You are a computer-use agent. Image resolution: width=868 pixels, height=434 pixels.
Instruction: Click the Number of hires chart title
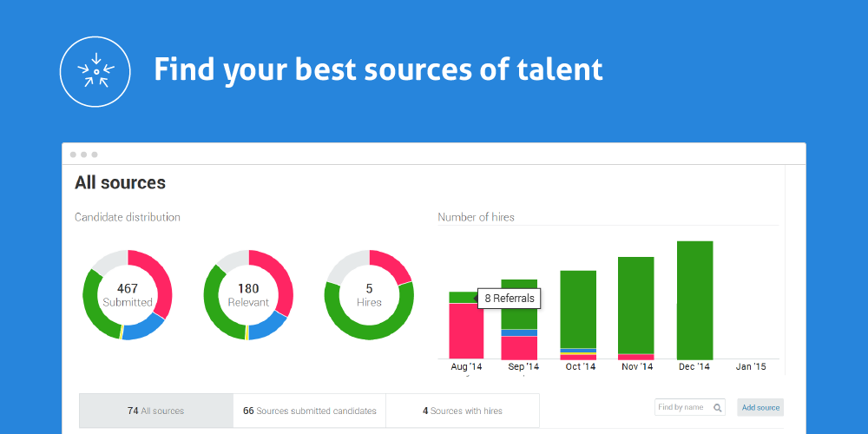tap(476, 217)
